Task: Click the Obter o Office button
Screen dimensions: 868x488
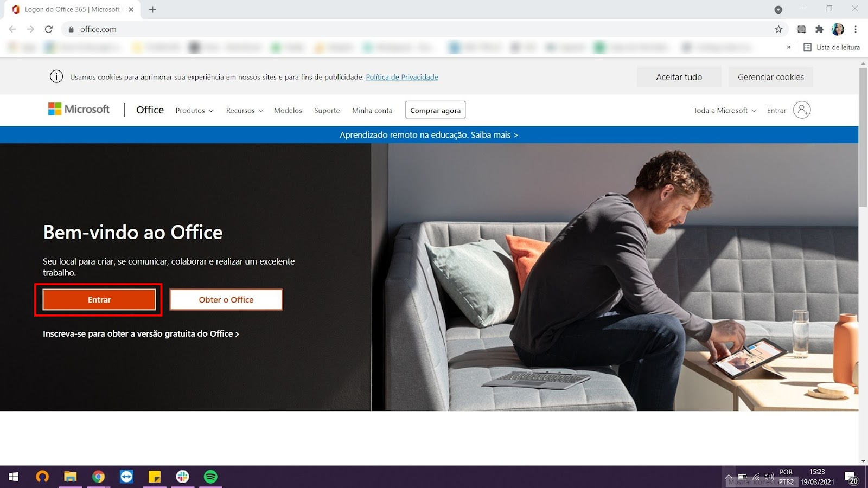Action: click(226, 300)
